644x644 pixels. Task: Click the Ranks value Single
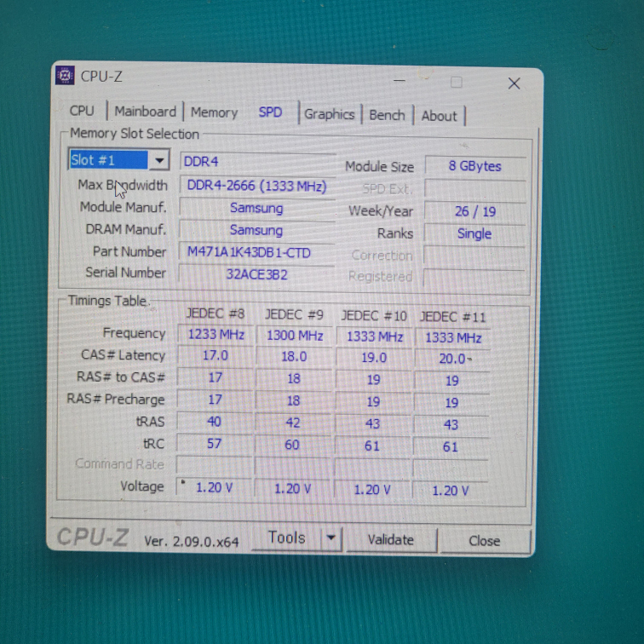click(x=474, y=233)
